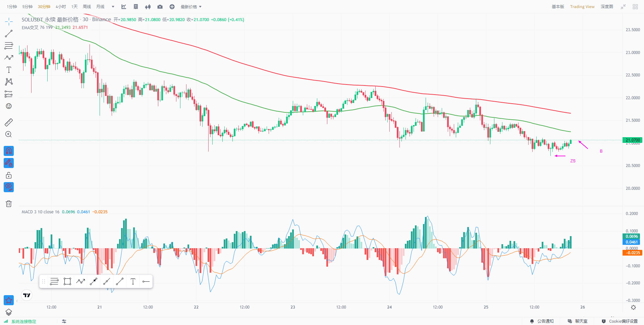Toggle lock all drawing tools
Viewport: 644px width, 325px height.
coord(9,175)
